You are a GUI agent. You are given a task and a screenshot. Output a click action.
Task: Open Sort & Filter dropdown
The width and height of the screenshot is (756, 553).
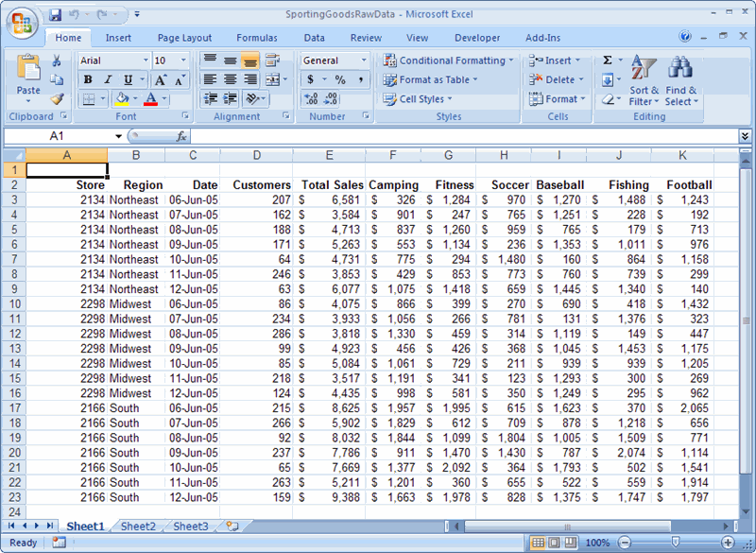[644, 80]
